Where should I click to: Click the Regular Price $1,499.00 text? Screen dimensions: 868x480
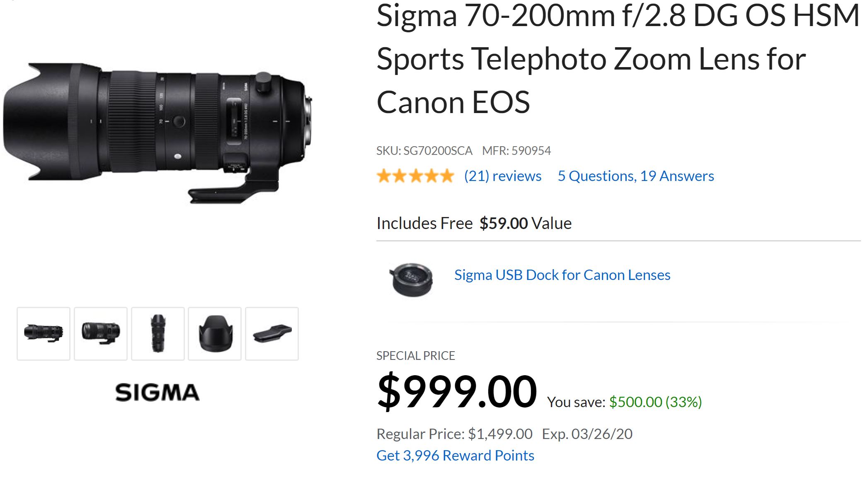(x=454, y=434)
